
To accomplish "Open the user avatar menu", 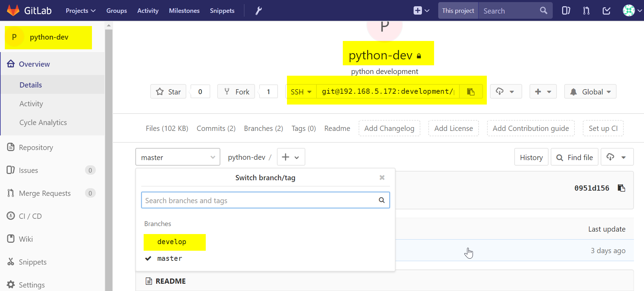I will [x=632, y=10].
